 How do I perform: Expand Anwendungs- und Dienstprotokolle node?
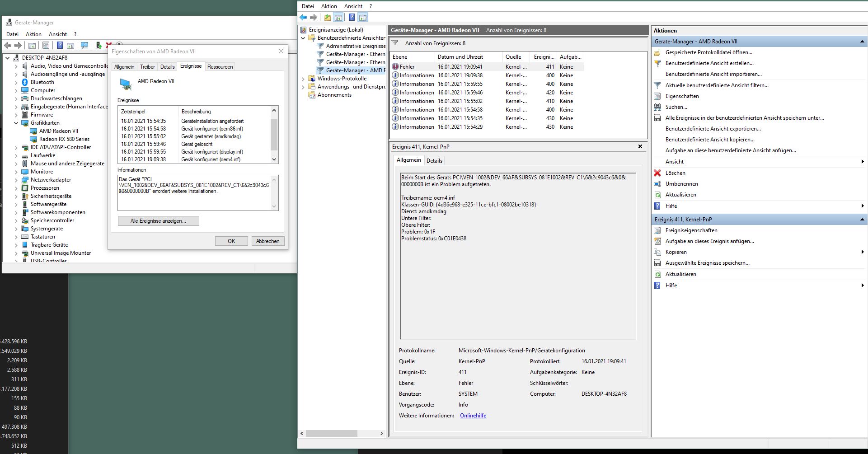(x=303, y=87)
